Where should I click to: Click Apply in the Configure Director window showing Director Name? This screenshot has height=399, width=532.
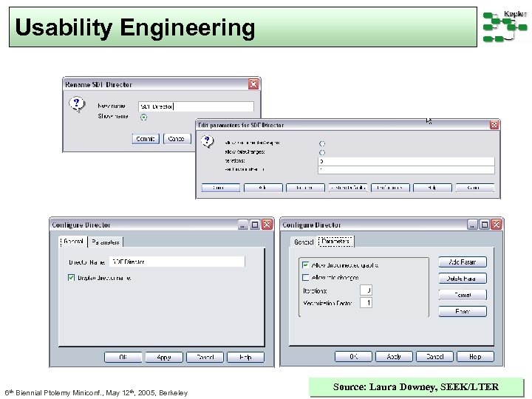[164, 358]
